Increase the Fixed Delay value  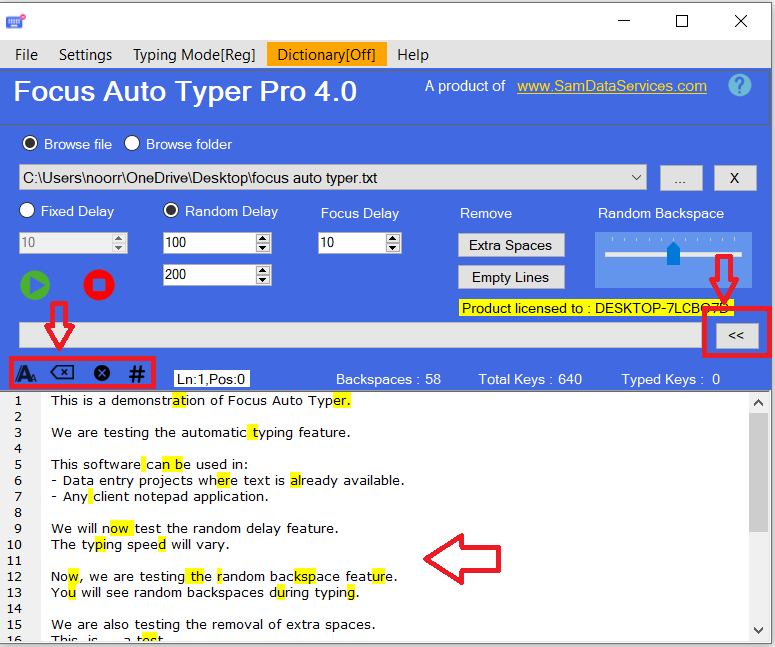[118, 238]
